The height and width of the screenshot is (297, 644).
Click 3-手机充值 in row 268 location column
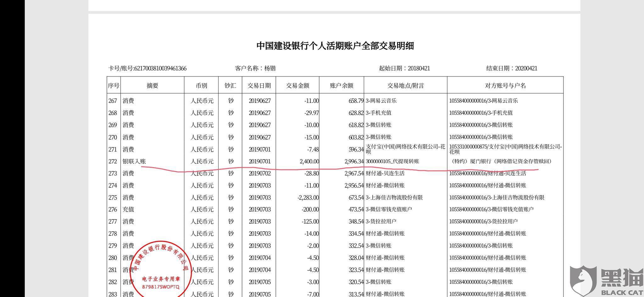coord(378,113)
